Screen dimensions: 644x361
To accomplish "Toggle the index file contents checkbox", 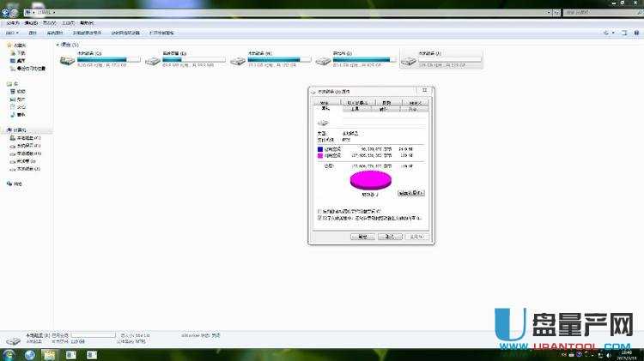I will point(320,218).
